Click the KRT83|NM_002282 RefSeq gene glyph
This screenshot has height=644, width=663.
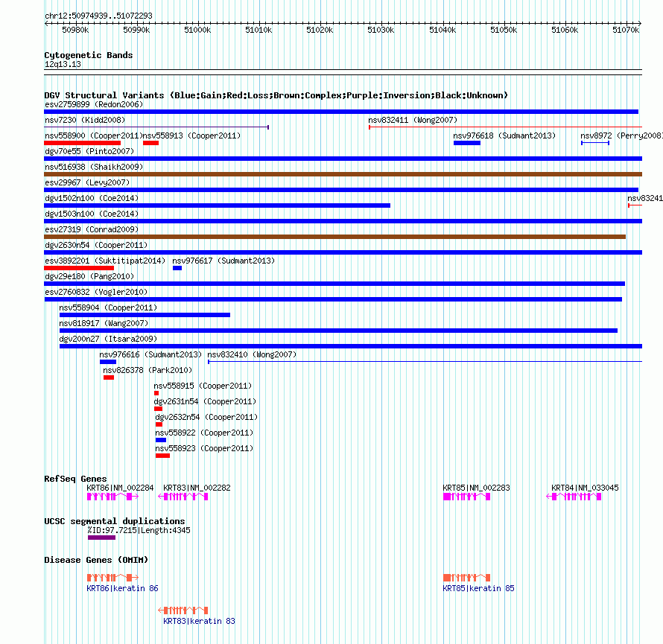[x=183, y=497]
